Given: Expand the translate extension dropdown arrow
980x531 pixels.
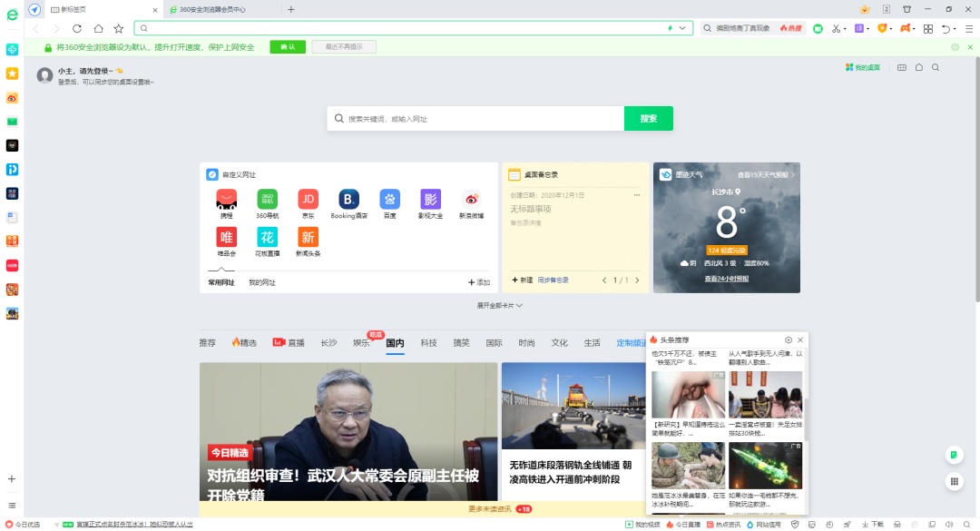Looking at the screenshot, I should click(x=868, y=29).
